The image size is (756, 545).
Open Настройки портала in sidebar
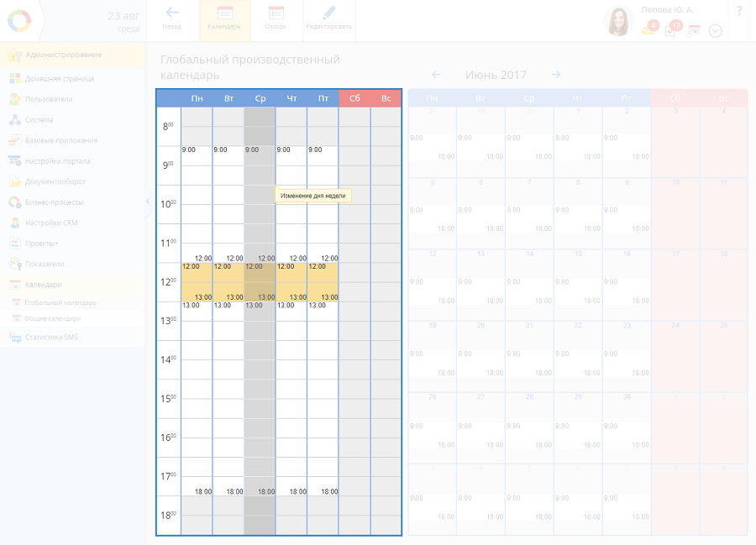click(x=72, y=161)
